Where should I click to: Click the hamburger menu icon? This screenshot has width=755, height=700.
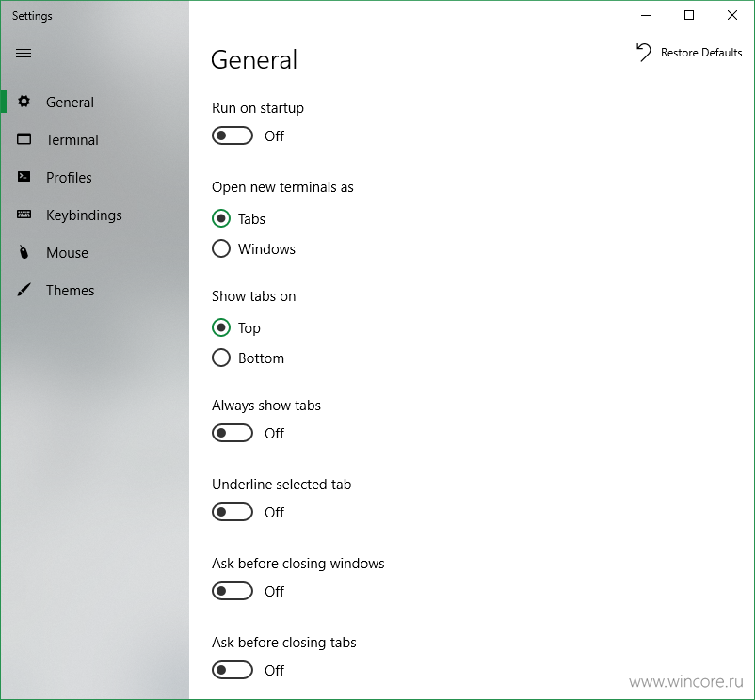(24, 54)
